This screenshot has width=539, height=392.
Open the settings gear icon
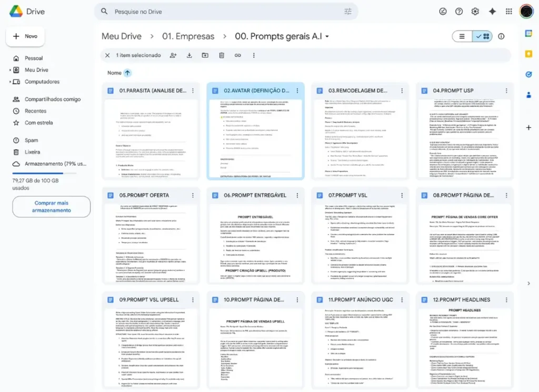tap(475, 12)
